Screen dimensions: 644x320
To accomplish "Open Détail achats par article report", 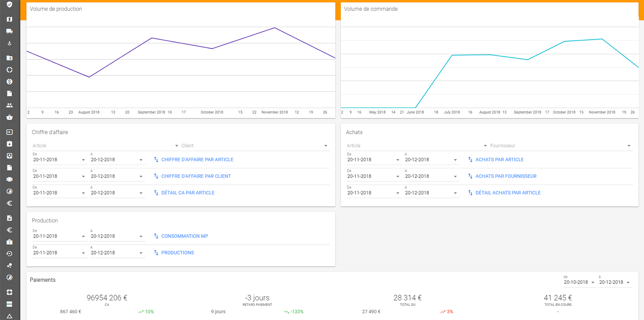I will (x=508, y=193).
